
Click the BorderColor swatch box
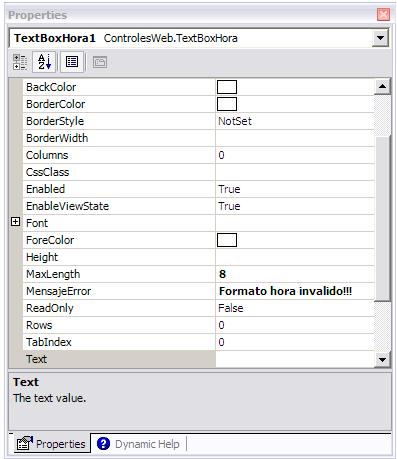227,104
